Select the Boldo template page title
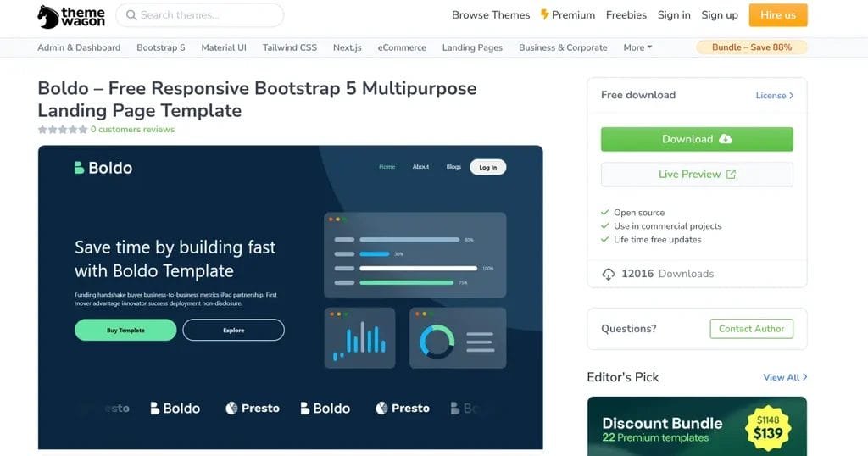Viewport: 868px width, 456px height. pyautogui.click(x=257, y=99)
